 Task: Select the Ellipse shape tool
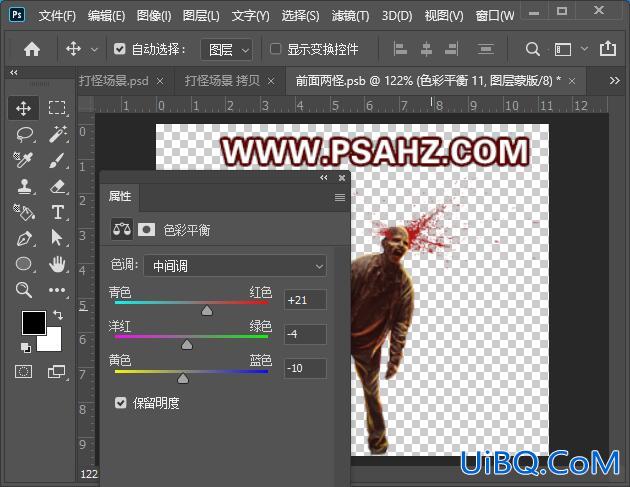(x=24, y=264)
